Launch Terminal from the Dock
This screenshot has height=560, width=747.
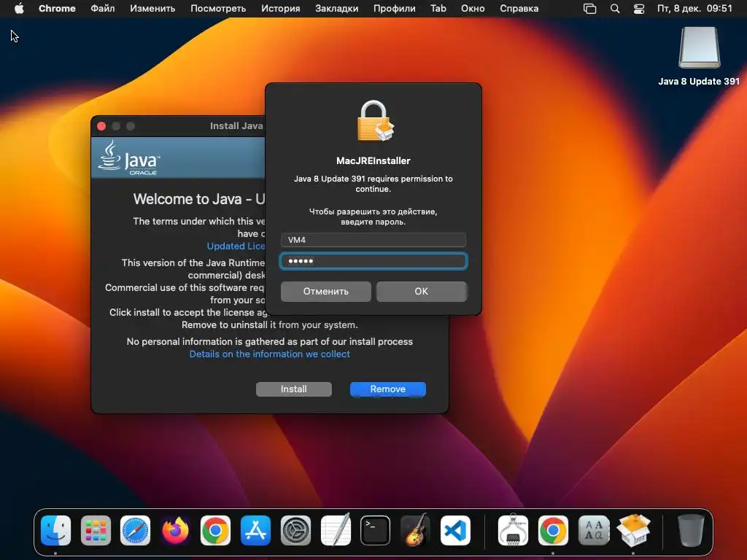coord(376,531)
